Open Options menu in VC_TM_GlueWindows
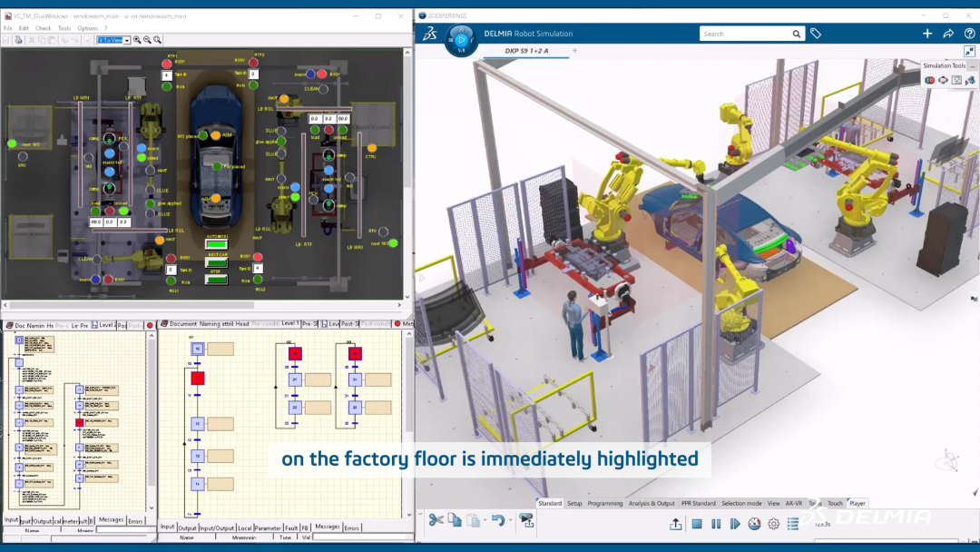The image size is (980, 552). (87, 28)
